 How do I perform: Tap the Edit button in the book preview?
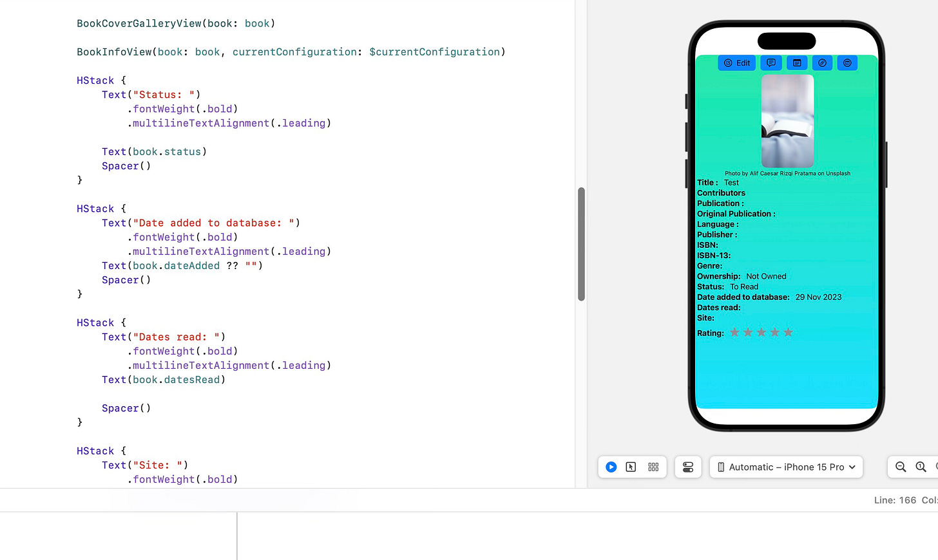[736, 62]
